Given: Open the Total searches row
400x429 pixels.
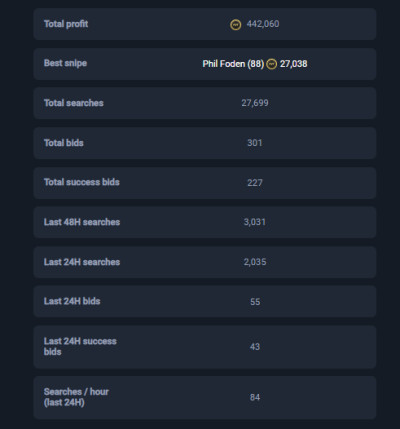Looking at the screenshot, I should point(205,103).
